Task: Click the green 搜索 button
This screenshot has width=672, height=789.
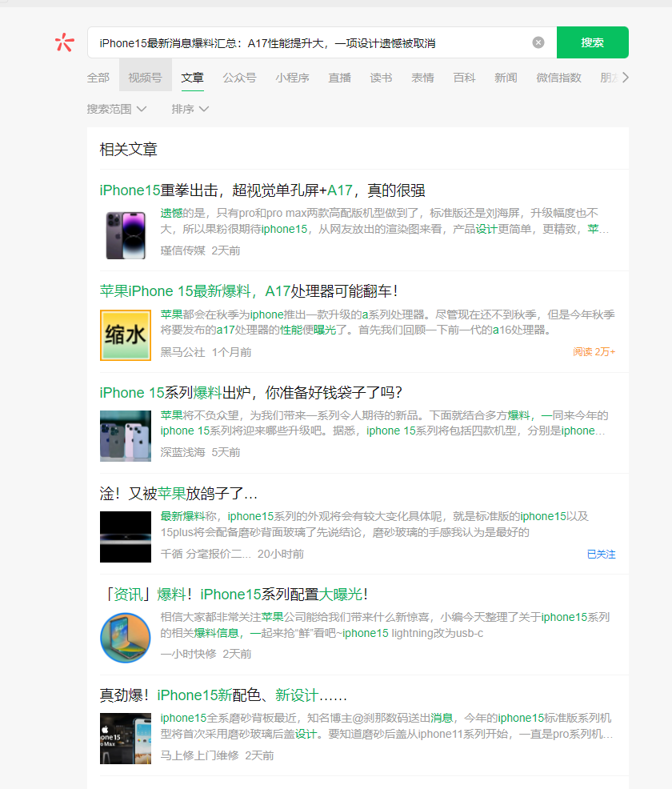Action: [x=593, y=42]
